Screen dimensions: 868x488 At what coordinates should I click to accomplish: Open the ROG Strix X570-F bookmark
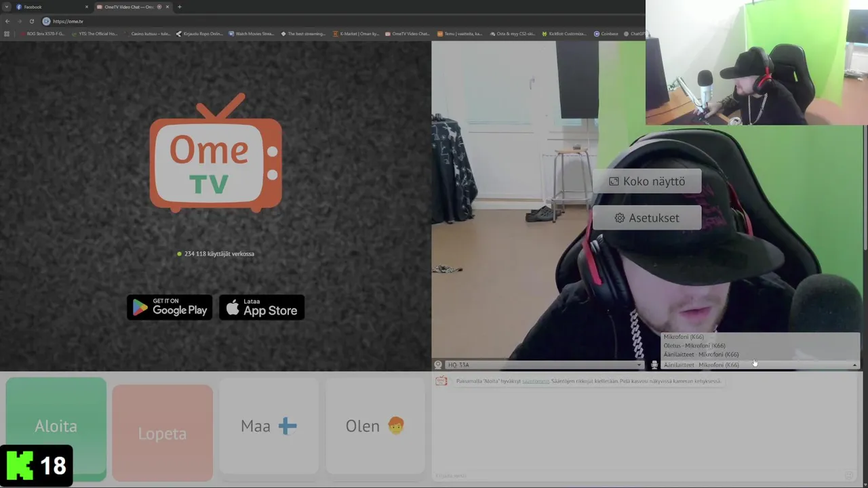pyautogui.click(x=42, y=33)
